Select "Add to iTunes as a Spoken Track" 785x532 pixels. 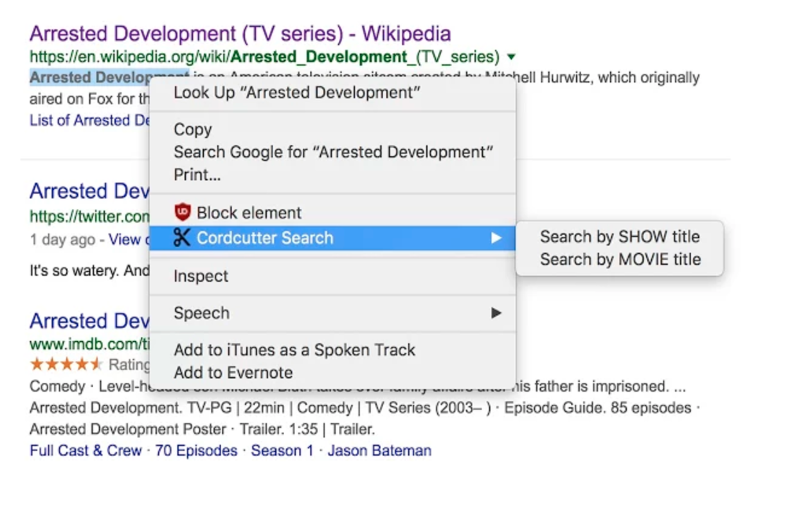tap(294, 350)
